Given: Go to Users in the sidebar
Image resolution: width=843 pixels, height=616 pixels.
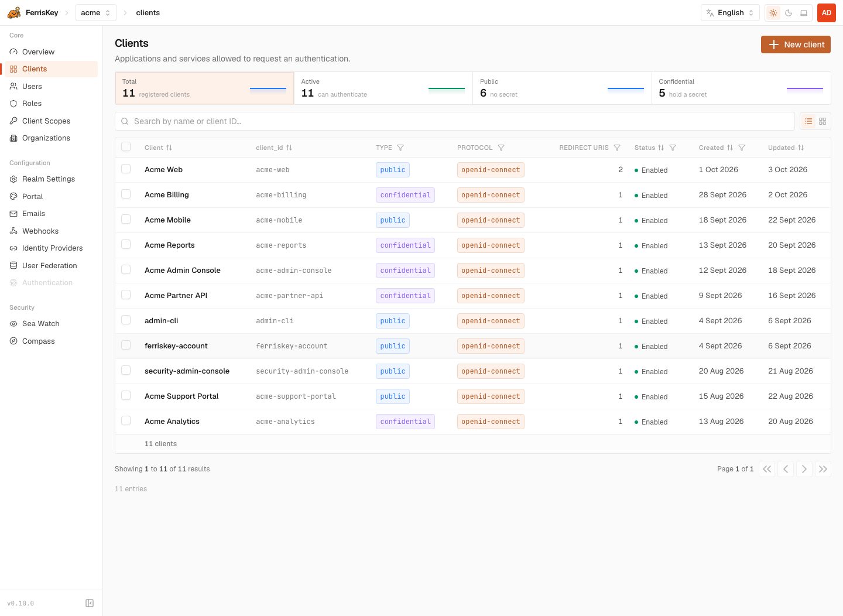Looking at the screenshot, I should coord(52,87).
